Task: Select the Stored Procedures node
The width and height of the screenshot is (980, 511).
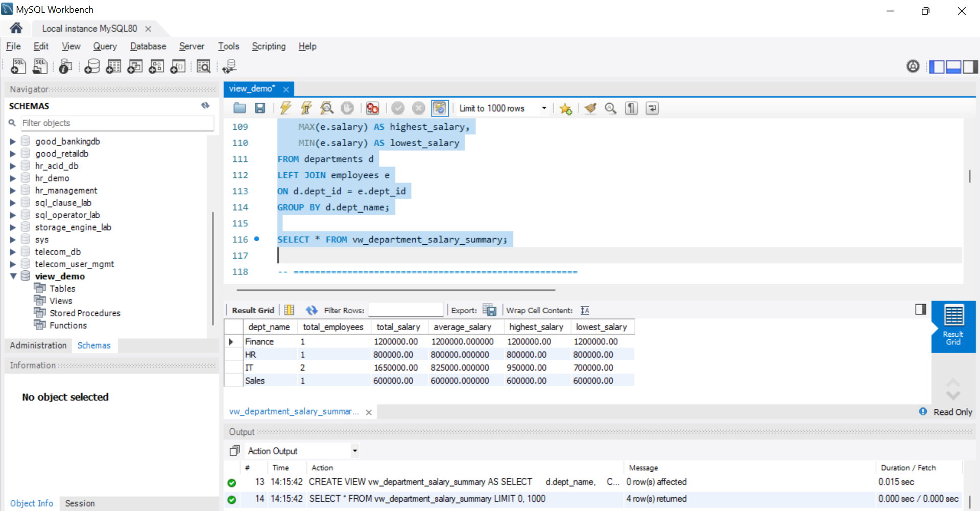Action: [85, 313]
